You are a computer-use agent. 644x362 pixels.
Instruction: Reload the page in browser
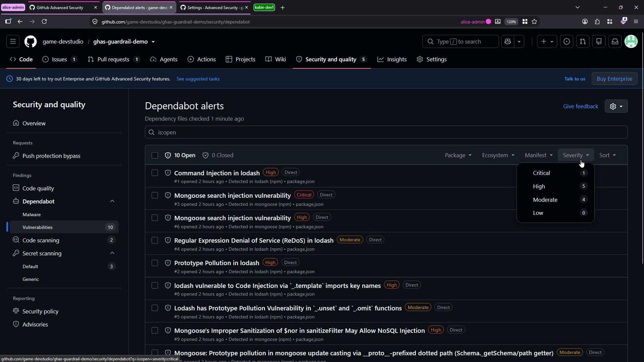click(x=44, y=21)
